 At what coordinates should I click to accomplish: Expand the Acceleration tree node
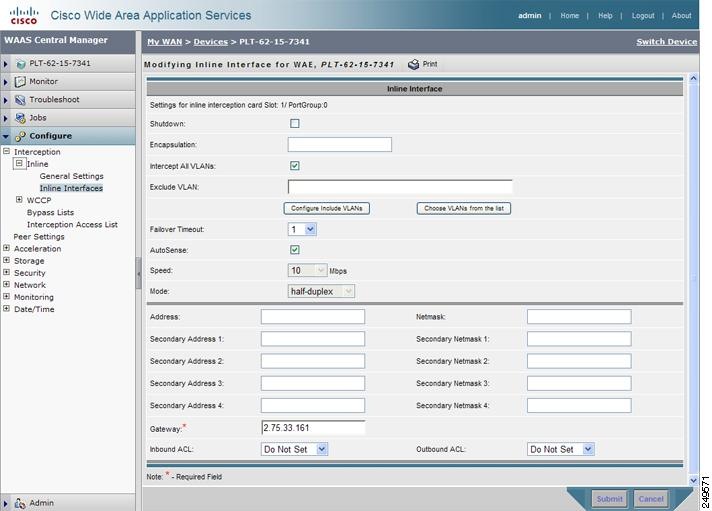click(x=6, y=248)
